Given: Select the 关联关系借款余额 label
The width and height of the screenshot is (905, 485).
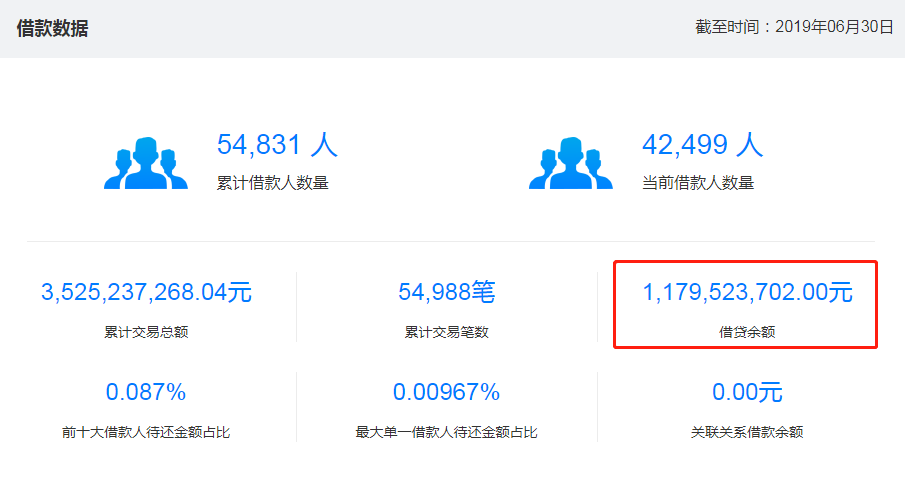Looking at the screenshot, I should click(x=747, y=433).
